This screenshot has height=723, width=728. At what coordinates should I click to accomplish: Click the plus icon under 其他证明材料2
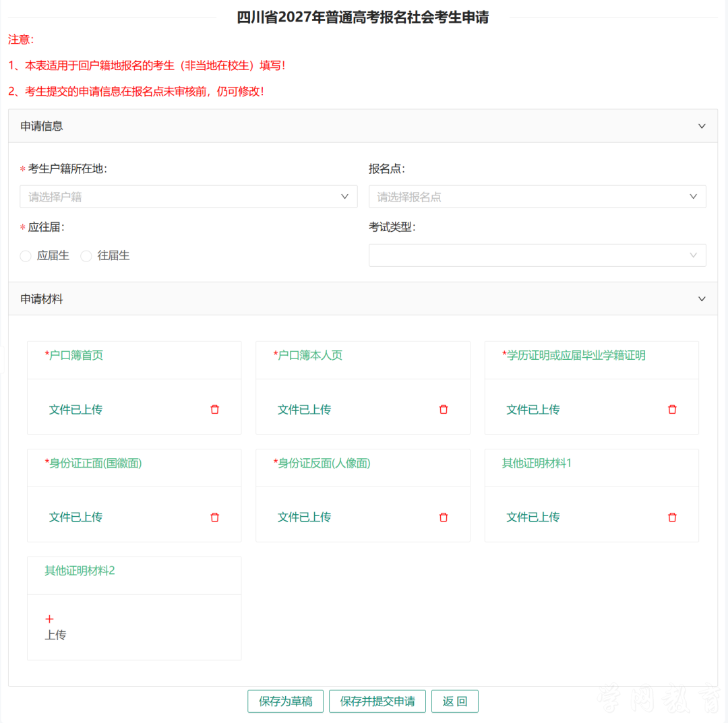50,619
